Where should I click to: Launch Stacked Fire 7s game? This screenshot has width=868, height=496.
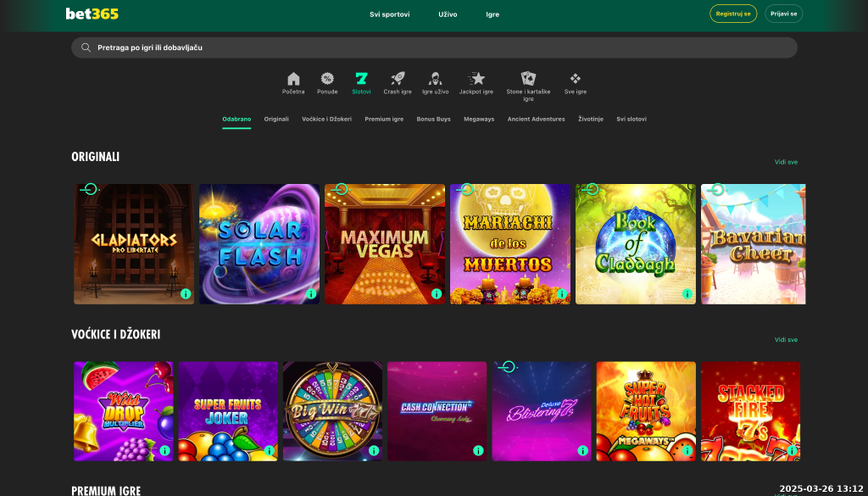(751, 411)
